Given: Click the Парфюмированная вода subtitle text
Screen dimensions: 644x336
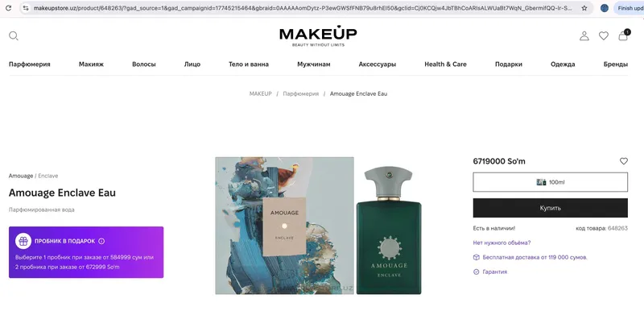Looking at the screenshot, I should pos(42,209).
